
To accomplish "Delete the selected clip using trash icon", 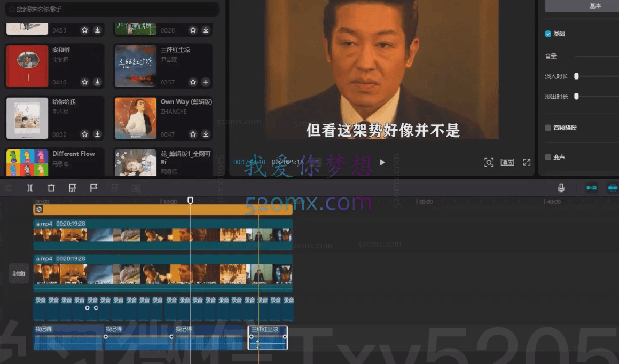I will pyautogui.click(x=51, y=187).
